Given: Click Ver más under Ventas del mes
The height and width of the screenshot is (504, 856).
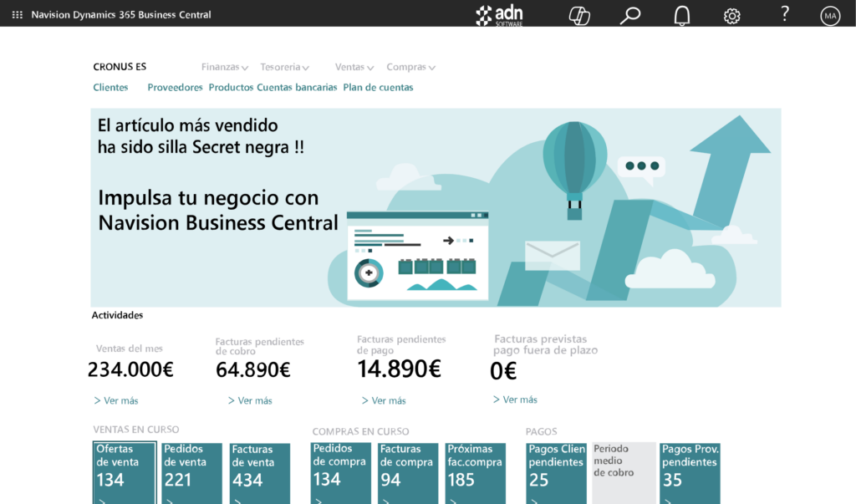Looking at the screenshot, I should [x=115, y=401].
